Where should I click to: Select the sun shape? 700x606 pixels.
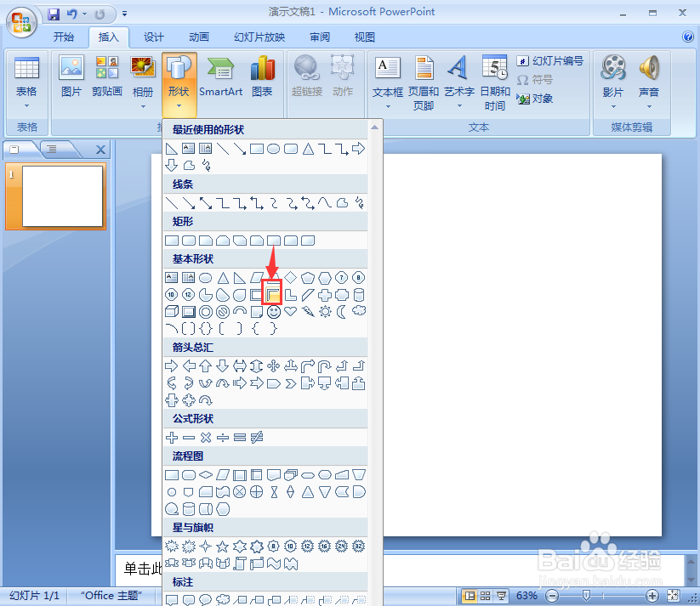click(x=325, y=311)
